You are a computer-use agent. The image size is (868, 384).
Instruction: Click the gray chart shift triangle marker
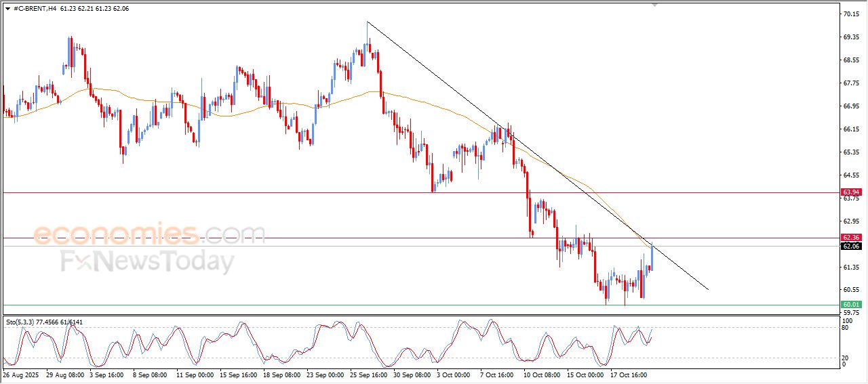pos(654,4)
